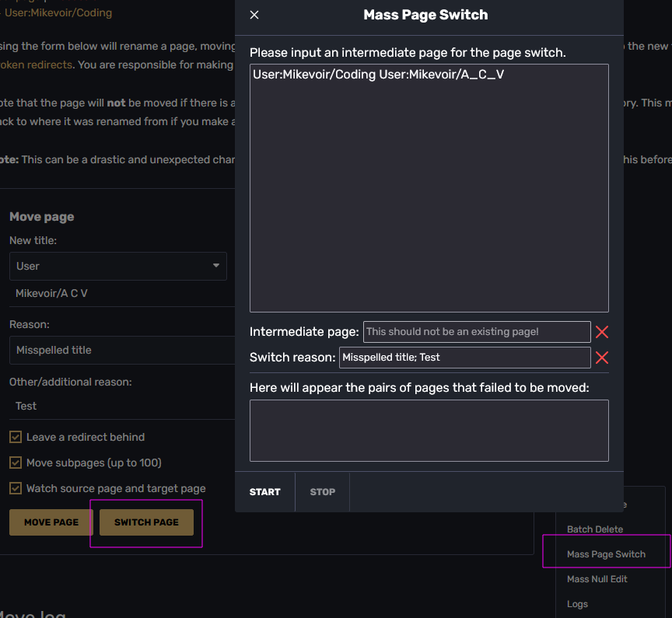The height and width of the screenshot is (618, 672).
Task: Click the SWITCH PAGE button
Action: click(x=146, y=522)
